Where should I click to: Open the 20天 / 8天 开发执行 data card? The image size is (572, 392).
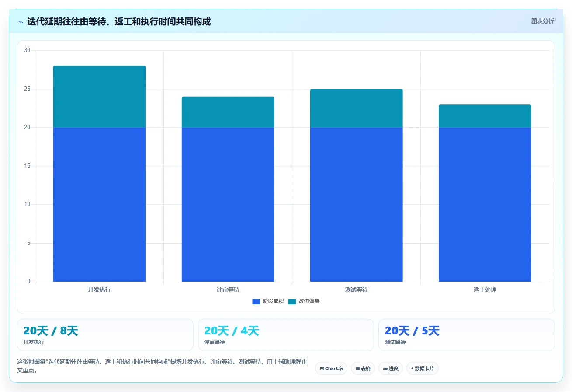(105, 335)
